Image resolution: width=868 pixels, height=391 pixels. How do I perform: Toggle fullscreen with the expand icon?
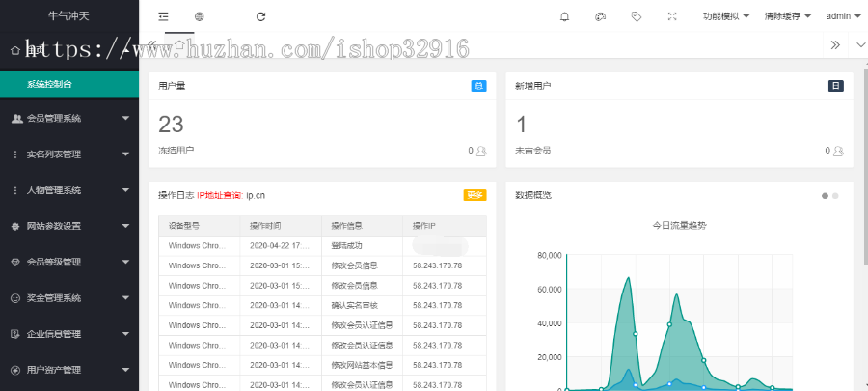(x=672, y=16)
